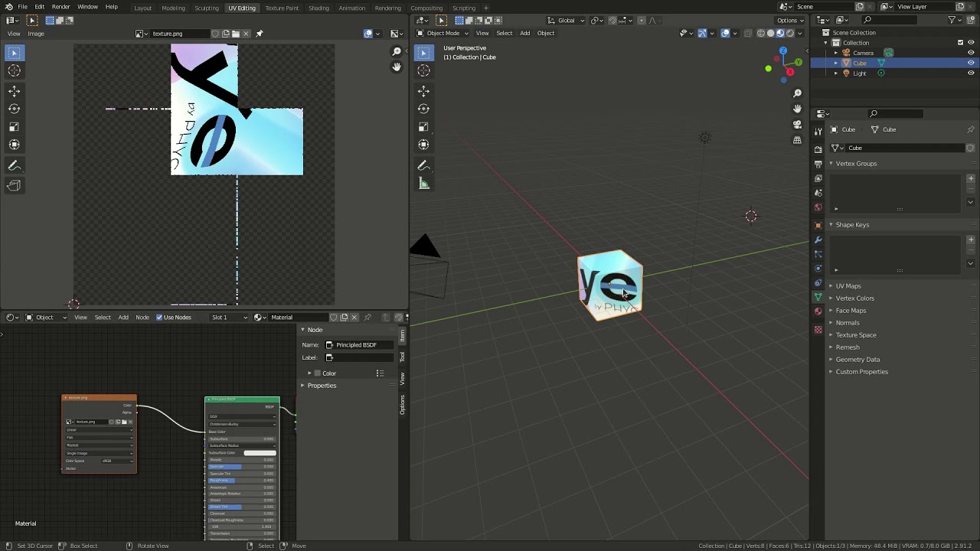Expand the Camera item in outliner

pos(836,54)
